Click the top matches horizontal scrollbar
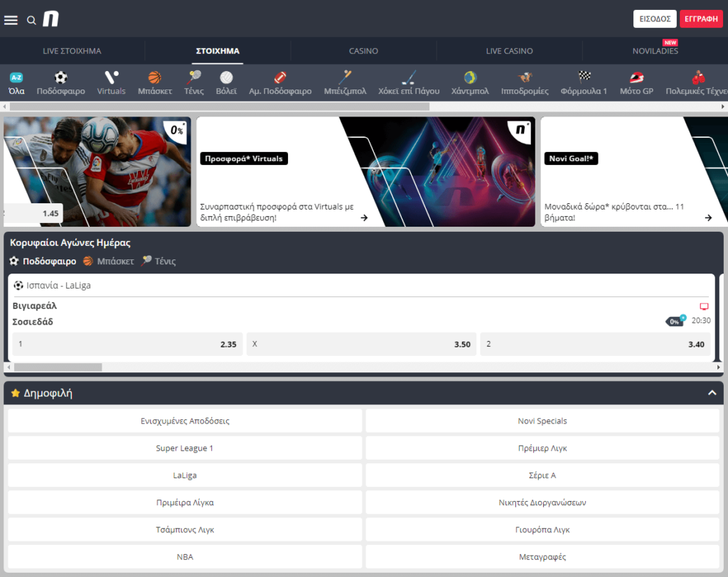This screenshot has height=577, width=728. pyautogui.click(x=58, y=367)
